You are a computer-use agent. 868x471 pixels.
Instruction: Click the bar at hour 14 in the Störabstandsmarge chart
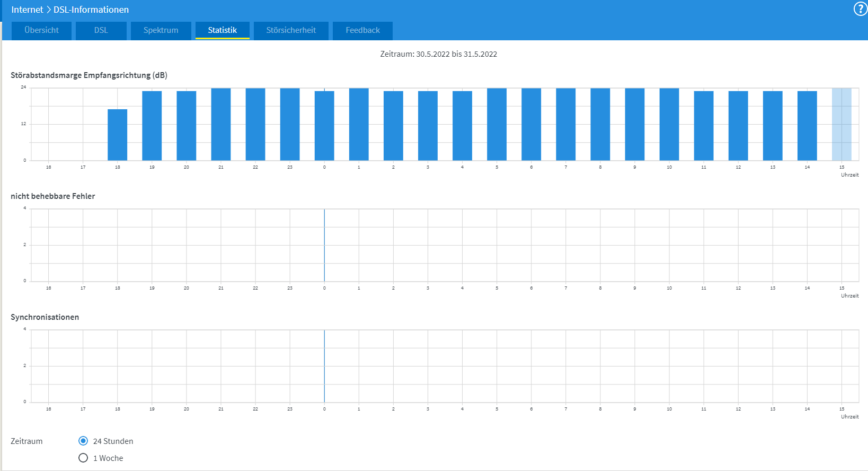click(x=807, y=126)
